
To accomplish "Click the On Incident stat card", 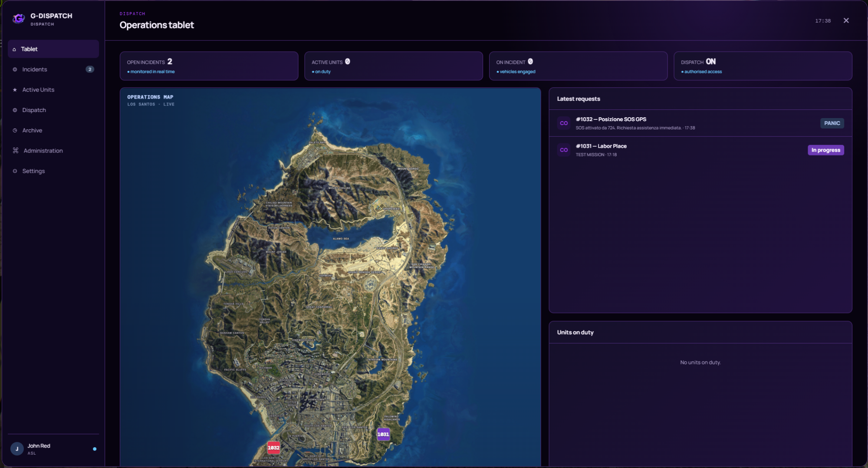I will (x=578, y=66).
